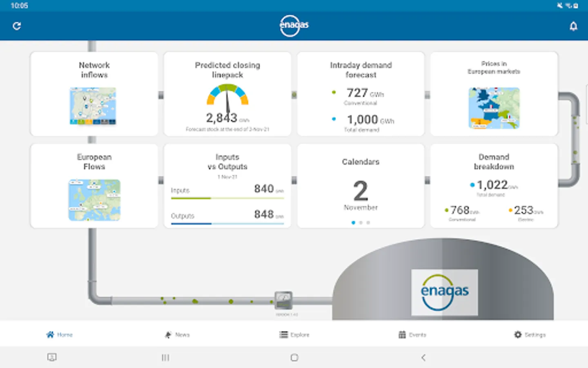Select 727 GWh conventional demand value

tap(365, 93)
